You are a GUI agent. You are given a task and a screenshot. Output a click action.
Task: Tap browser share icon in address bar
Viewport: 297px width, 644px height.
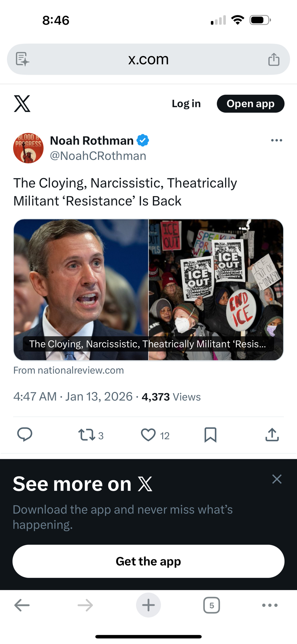click(x=274, y=60)
